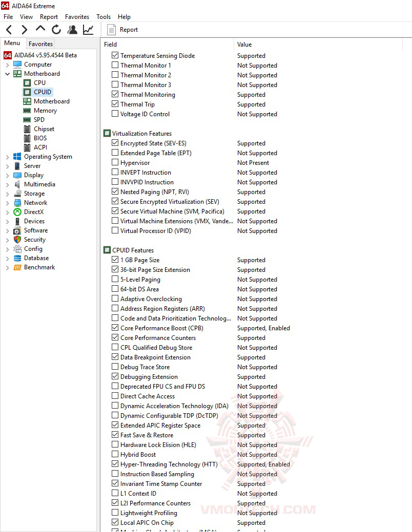412x532 pixels.
Task: Click the BIOS chip icon
Action: point(27,138)
